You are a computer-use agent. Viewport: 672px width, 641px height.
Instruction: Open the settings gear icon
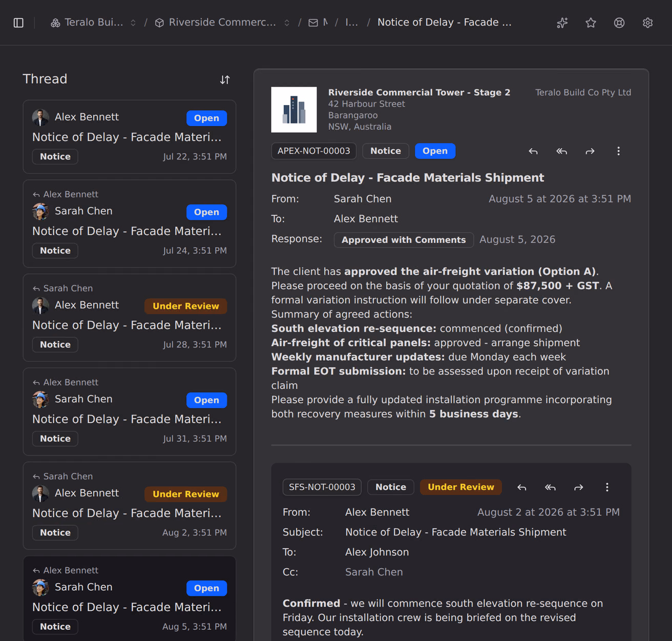point(648,23)
